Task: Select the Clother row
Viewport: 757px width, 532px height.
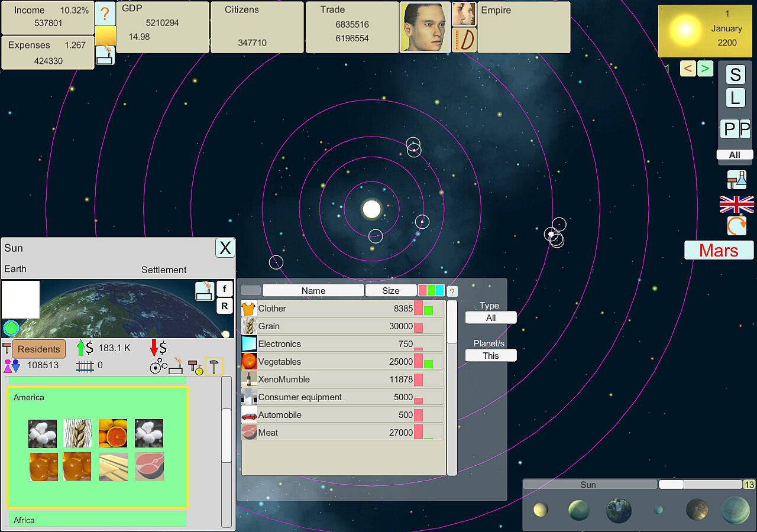Action: pyautogui.click(x=343, y=308)
